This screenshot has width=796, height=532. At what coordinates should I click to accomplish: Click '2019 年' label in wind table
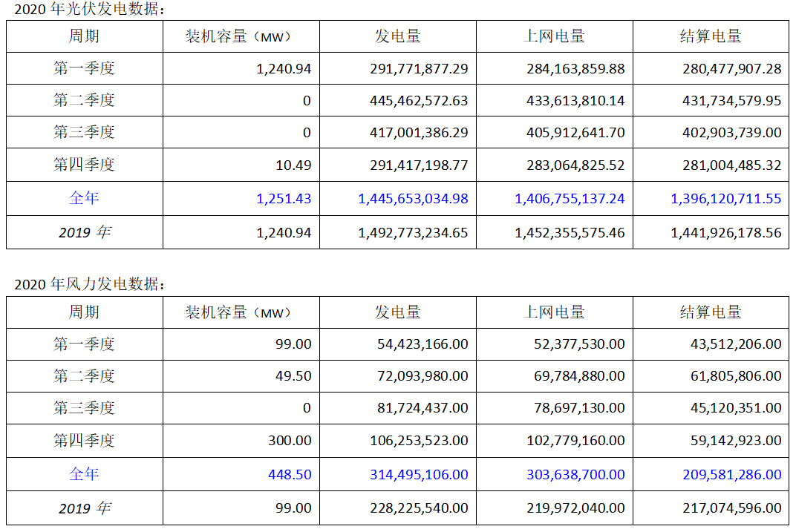click(x=85, y=508)
